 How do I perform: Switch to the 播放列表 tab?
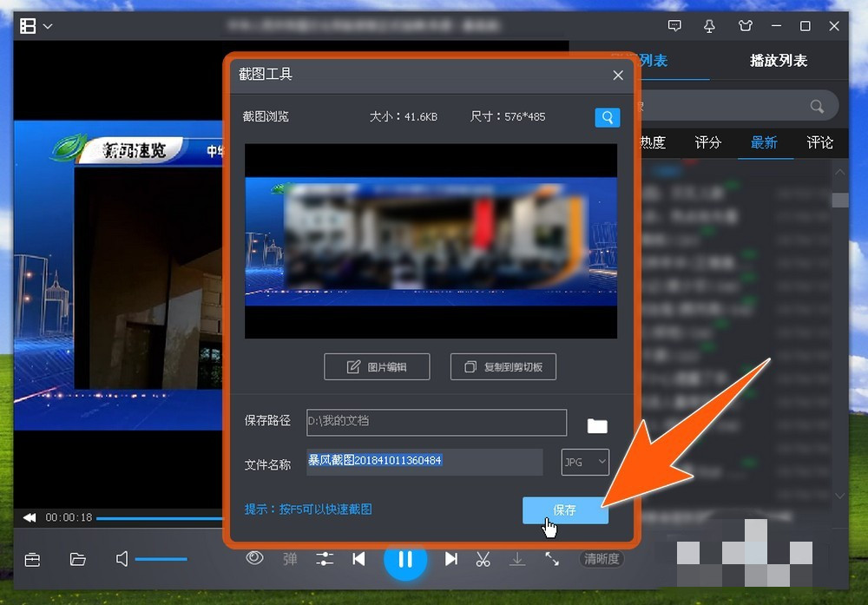779,61
